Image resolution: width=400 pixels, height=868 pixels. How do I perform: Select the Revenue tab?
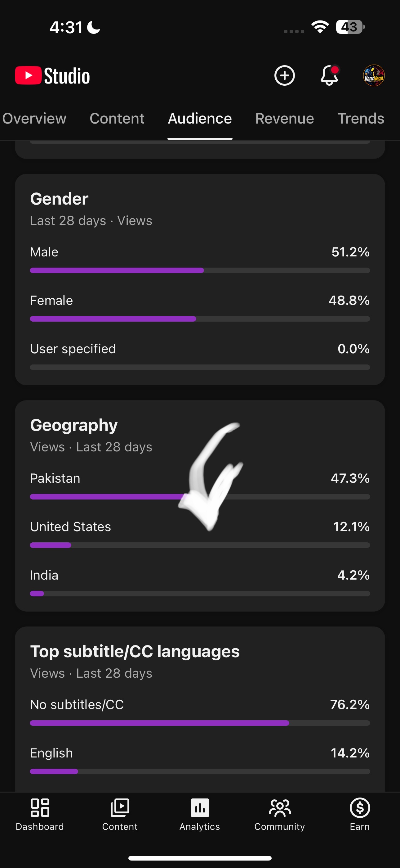coord(285,119)
